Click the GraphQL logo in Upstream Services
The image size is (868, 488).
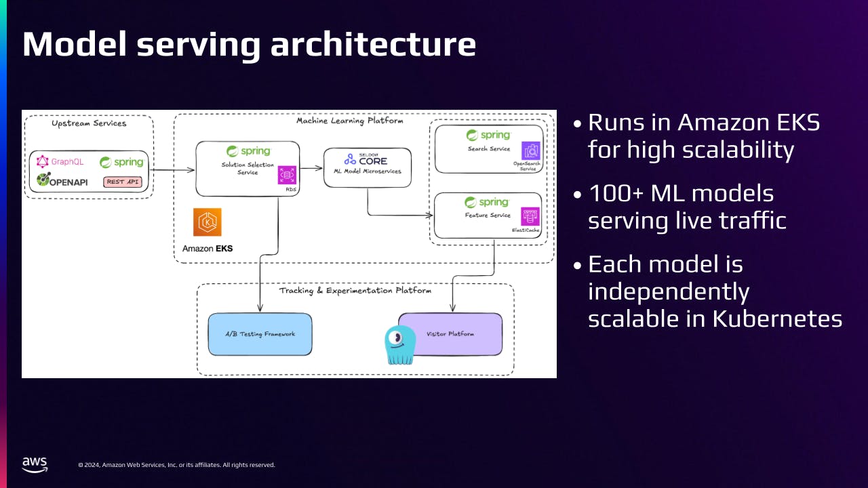click(60, 161)
